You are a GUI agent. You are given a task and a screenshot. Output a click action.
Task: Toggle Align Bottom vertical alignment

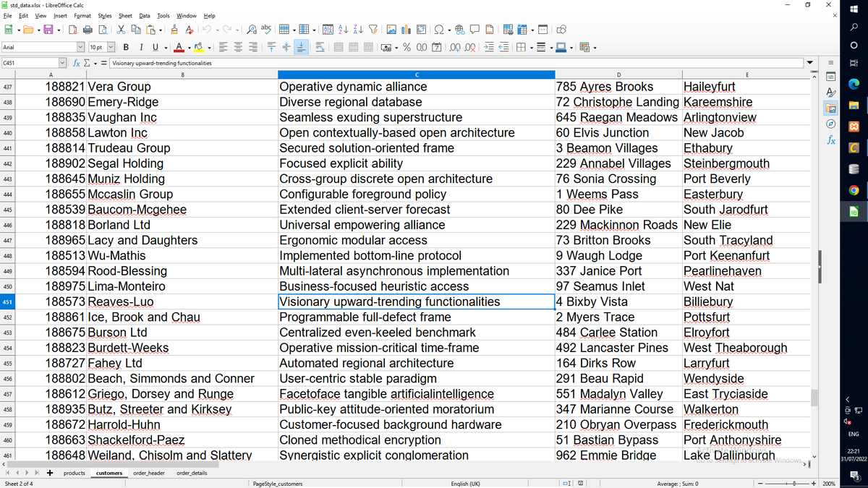pyautogui.click(x=301, y=48)
